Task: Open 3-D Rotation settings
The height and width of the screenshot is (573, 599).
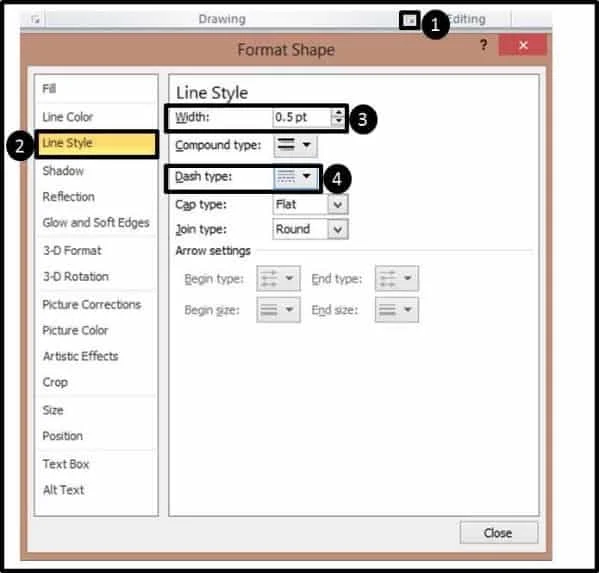Action: 76,277
